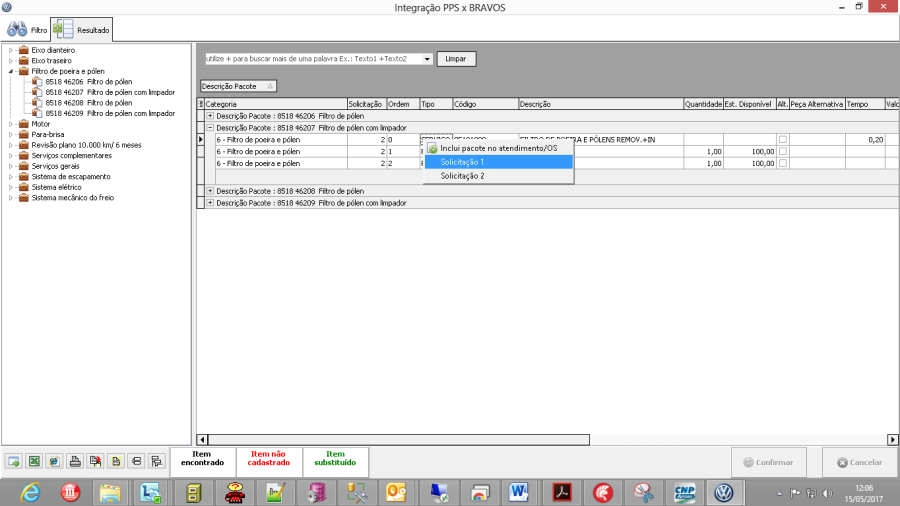
Task: Collapse the Filtro de poeira e pólen node
Action: pyautogui.click(x=10, y=72)
